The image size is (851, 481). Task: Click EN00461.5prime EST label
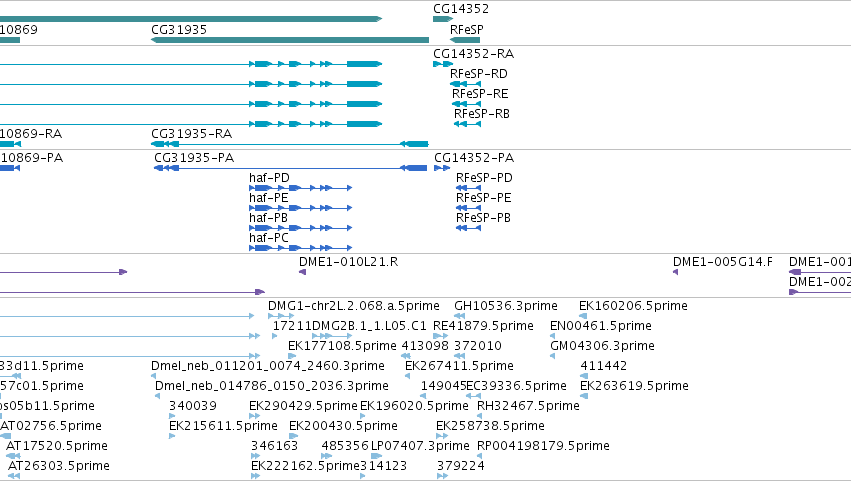pyautogui.click(x=601, y=326)
